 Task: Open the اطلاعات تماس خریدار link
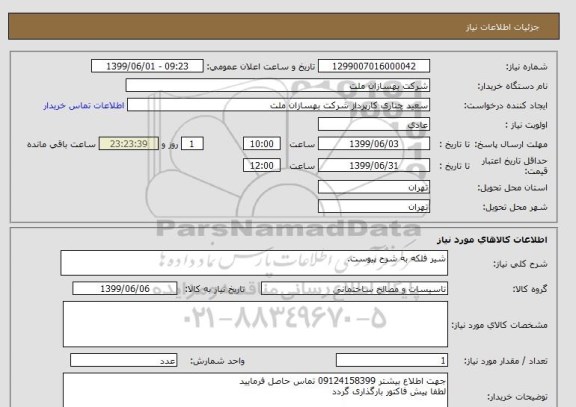(x=84, y=106)
